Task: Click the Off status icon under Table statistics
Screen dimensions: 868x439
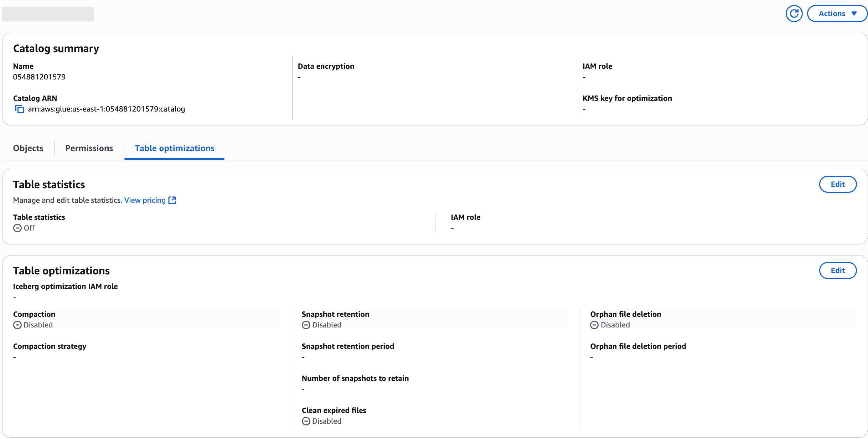Action: click(x=17, y=228)
